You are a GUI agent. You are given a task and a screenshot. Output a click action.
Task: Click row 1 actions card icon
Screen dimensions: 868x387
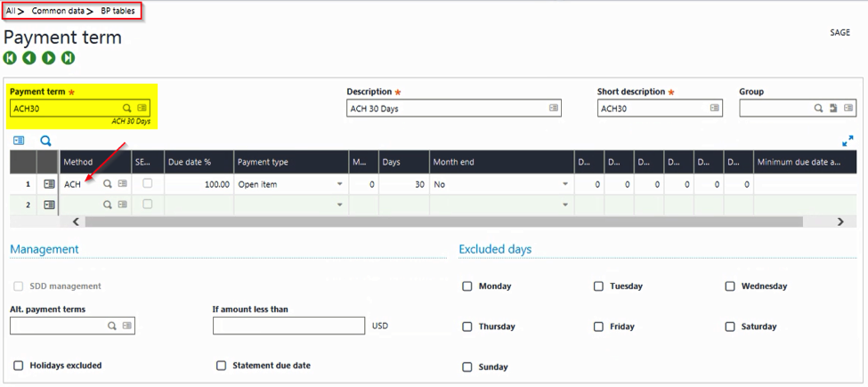pyautogui.click(x=49, y=184)
